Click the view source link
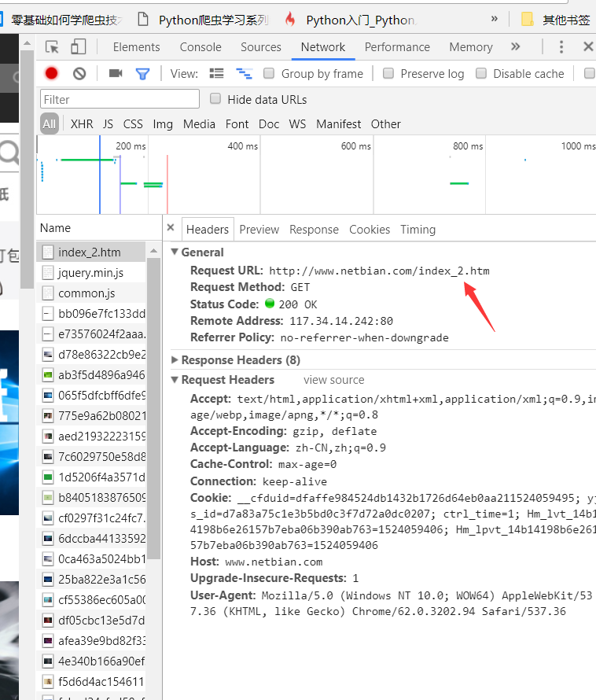 tap(334, 380)
